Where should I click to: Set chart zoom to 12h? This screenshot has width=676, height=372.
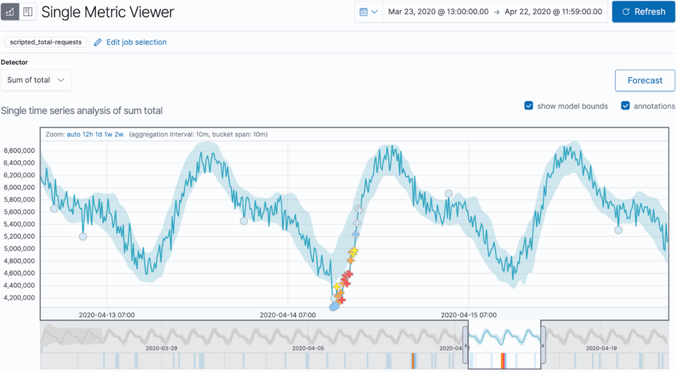pos(88,134)
